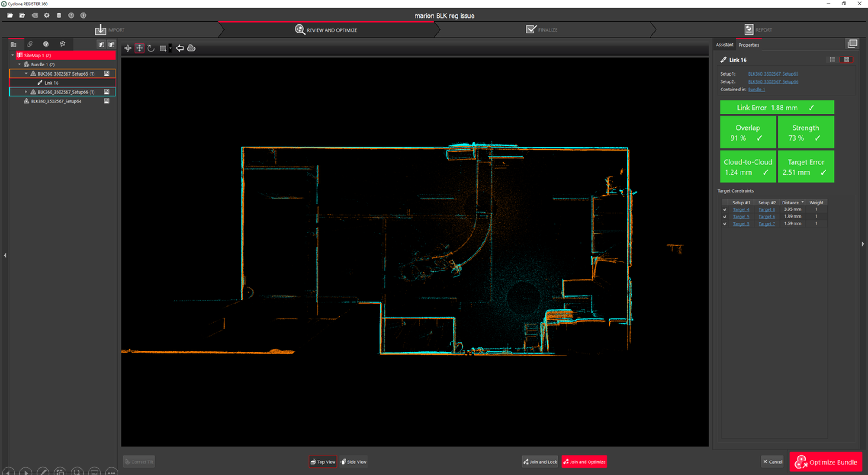The image size is (868, 475).
Task: Open the settings gear icon
Action: click(47, 15)
